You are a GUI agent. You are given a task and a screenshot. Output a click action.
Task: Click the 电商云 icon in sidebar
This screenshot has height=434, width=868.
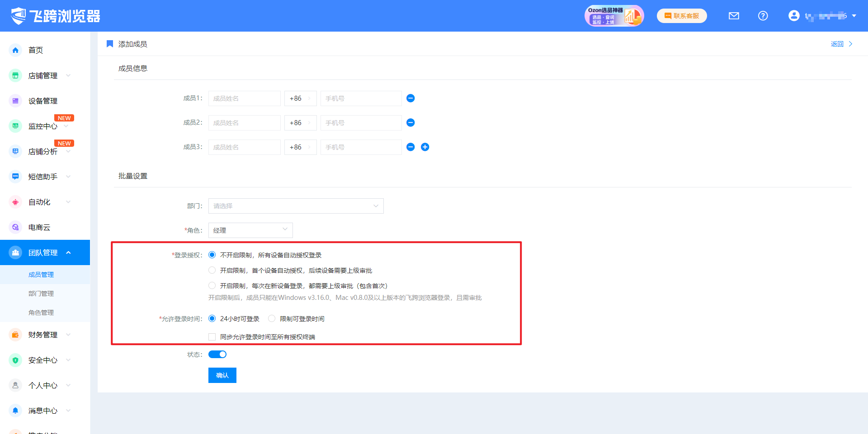pos(15,227)
